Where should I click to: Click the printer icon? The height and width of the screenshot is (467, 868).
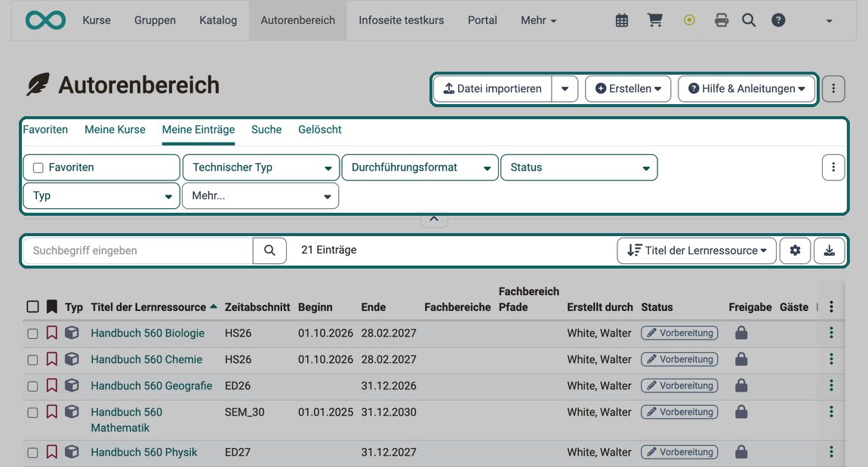(722, 20)
